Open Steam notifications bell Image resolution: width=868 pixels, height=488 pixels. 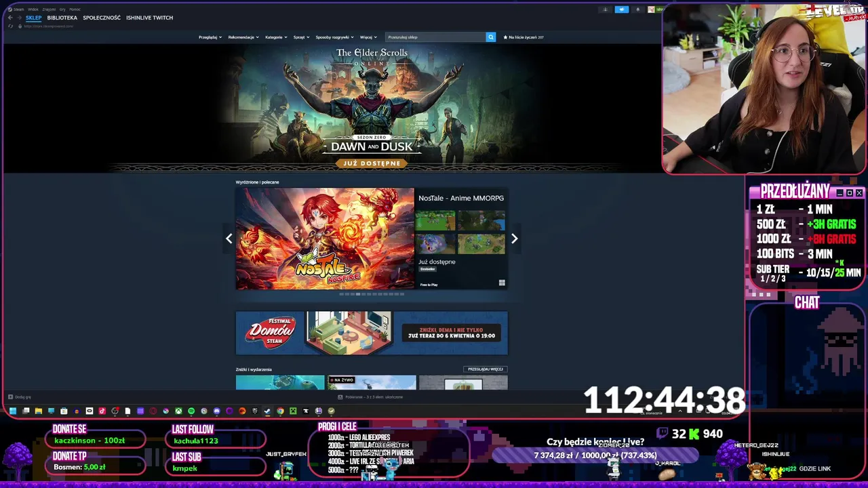coord(637,9)
